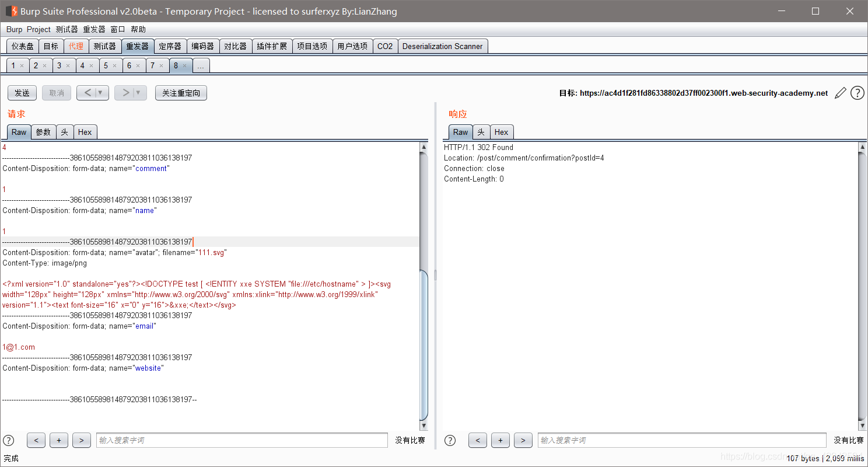Click plus button in response search bar
868x467 pixels.
[x=500, y=440]
